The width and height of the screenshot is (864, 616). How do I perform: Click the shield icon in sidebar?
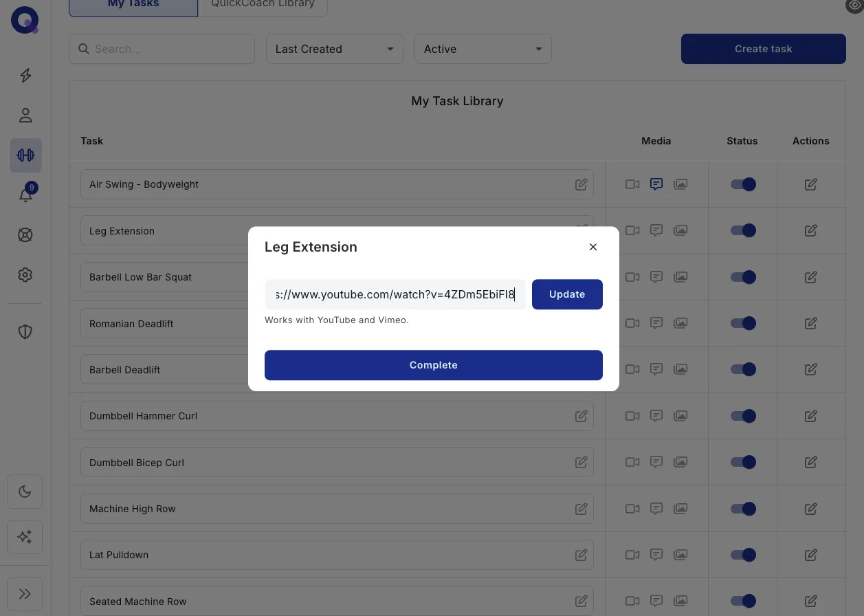tap(25, 332)
